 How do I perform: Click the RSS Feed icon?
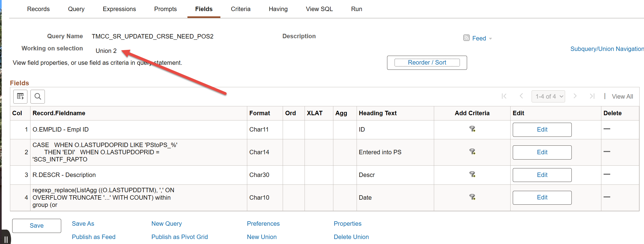click(467, 38)
